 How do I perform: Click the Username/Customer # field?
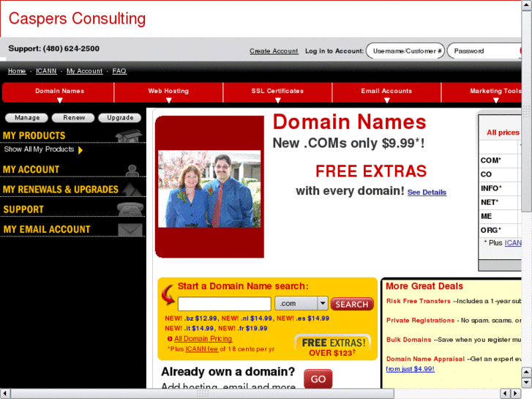click(405, 51)
